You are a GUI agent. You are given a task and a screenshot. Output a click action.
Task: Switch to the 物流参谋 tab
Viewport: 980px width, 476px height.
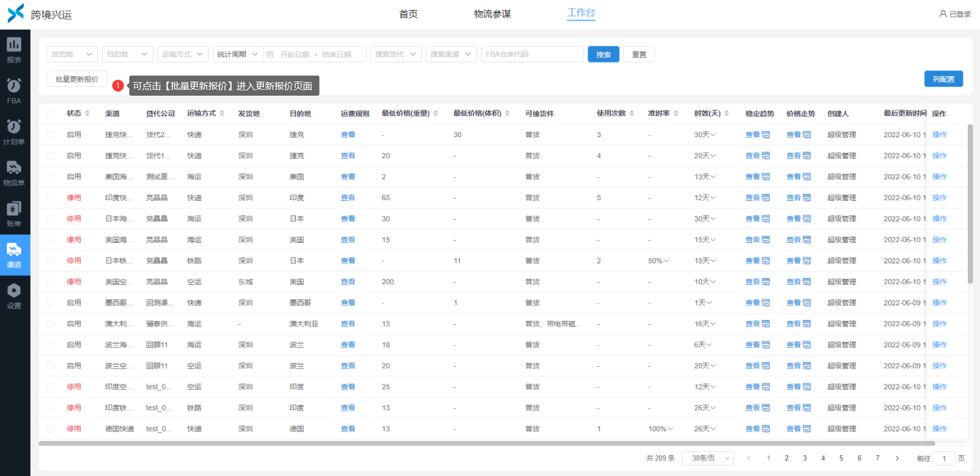point(492,14)
